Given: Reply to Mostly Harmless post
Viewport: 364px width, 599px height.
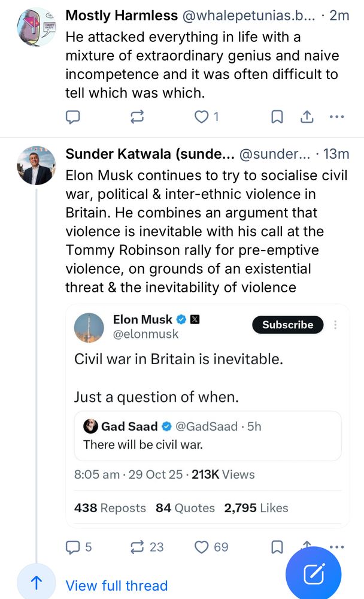Looking at the screenshot, I should coord(72,117).
